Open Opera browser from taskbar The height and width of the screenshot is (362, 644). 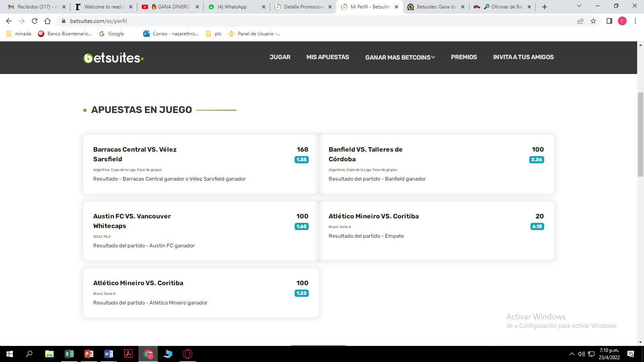pyautogui.click(x=188, y=354)
